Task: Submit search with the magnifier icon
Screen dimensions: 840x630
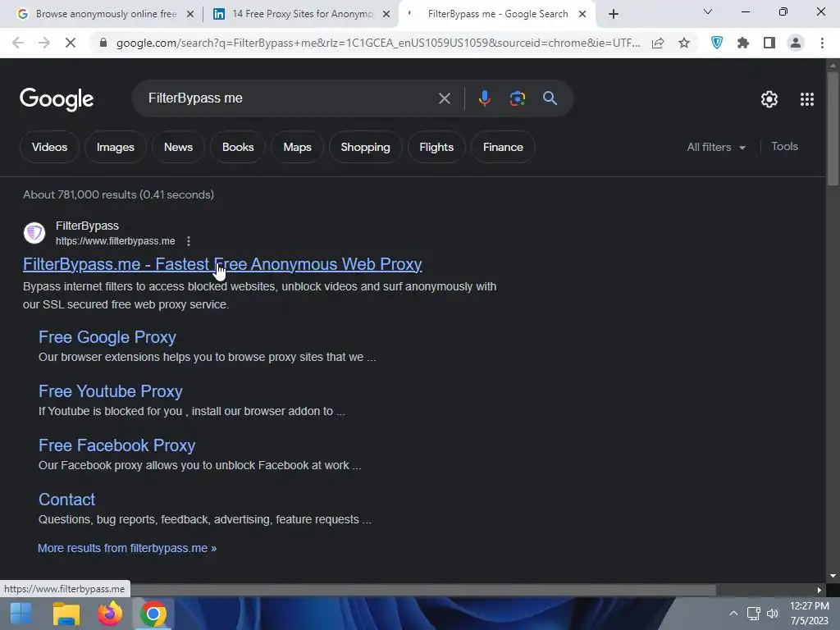Action: (x=550, y=98)
